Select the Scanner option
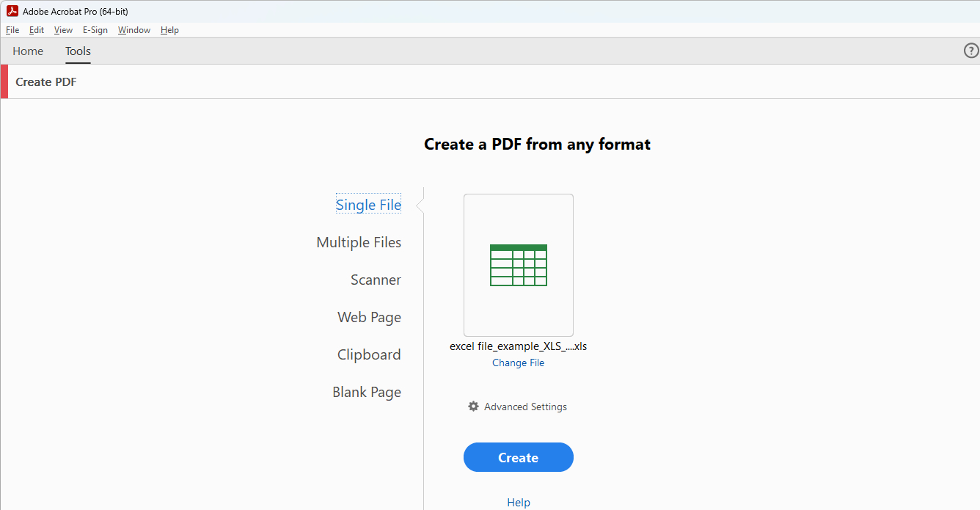 coord(376,280)
